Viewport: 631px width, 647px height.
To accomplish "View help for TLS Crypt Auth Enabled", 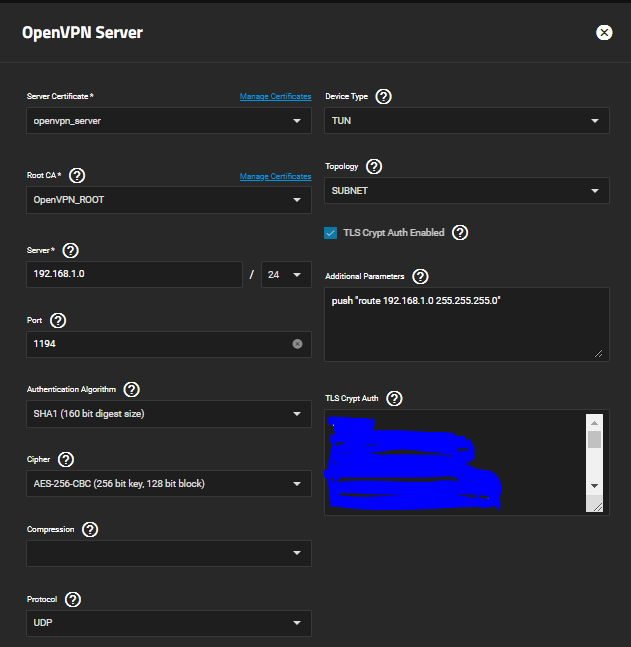I will (x=460, y=233).
